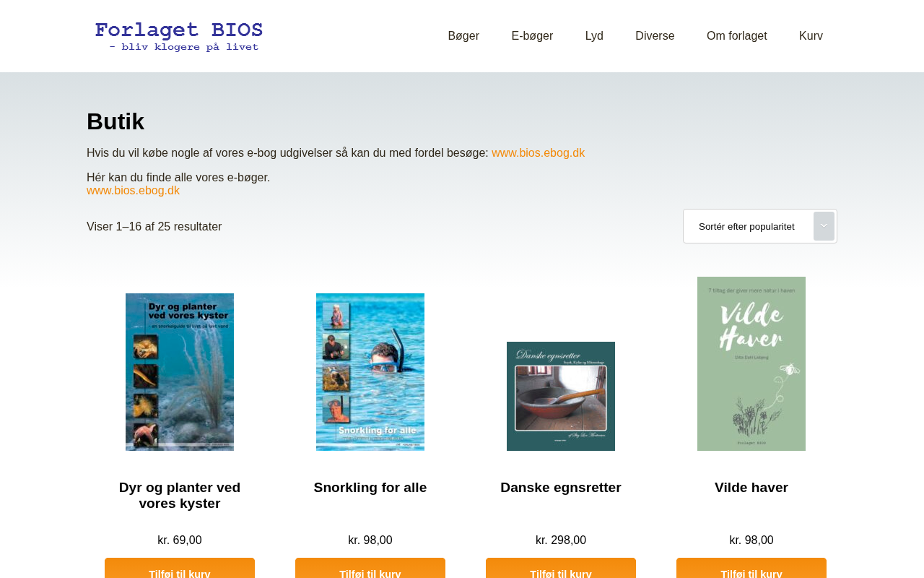The height and width of the screenshot is (578, 924).
Task: Add Danske egnsretter to kurv
Action: [x=561, y=569]
